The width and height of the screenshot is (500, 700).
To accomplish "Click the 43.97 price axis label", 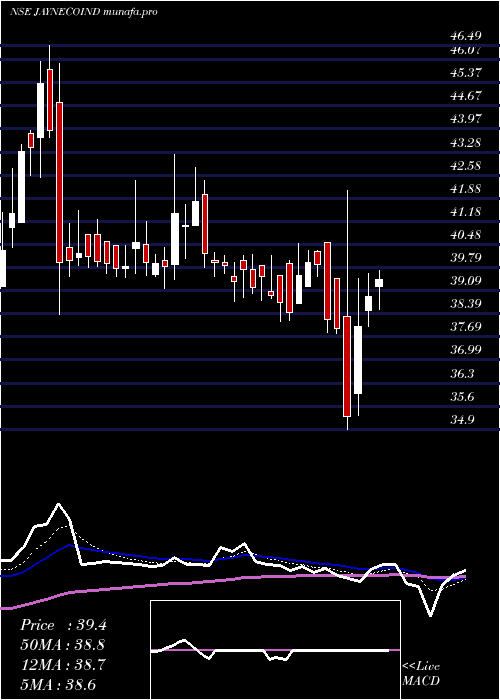I will [x=466, y=119].
